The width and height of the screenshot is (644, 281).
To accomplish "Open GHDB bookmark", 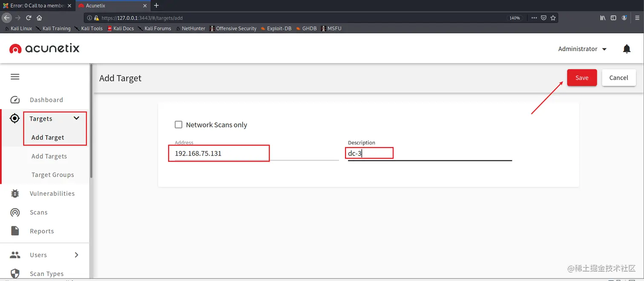I will [306, 29].
